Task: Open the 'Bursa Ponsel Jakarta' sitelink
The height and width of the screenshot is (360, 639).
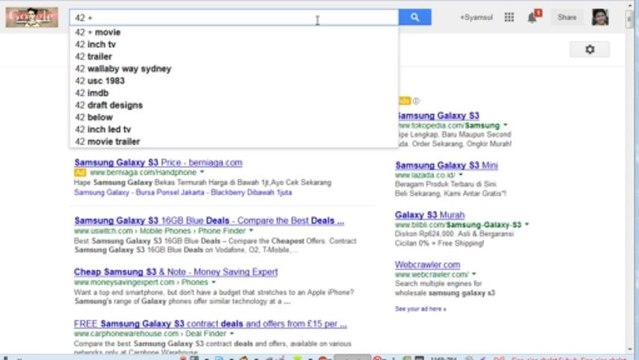Action: [x=170, y=192]
